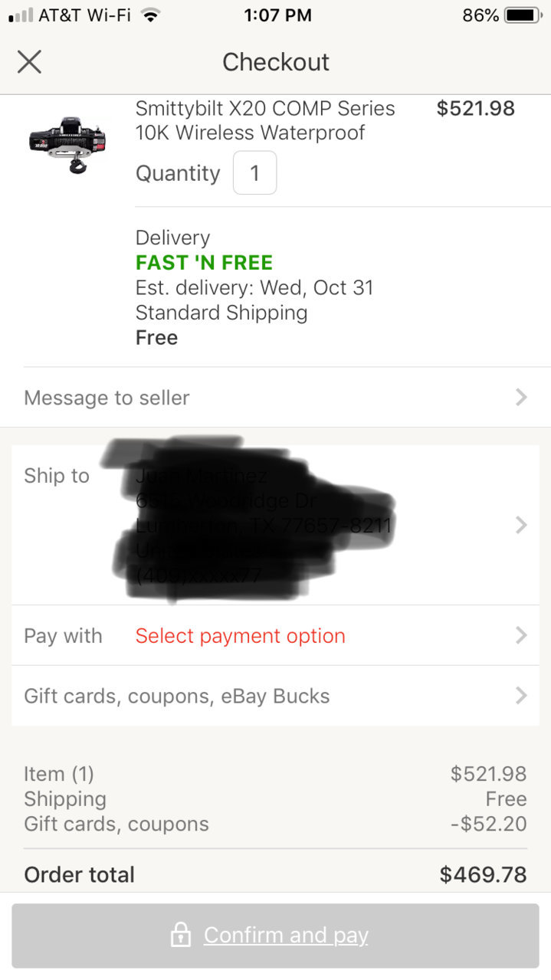Viewport: 551px width, 980px height.
Task: Tap the cellular signal bars icon
Action: point(21,15)
